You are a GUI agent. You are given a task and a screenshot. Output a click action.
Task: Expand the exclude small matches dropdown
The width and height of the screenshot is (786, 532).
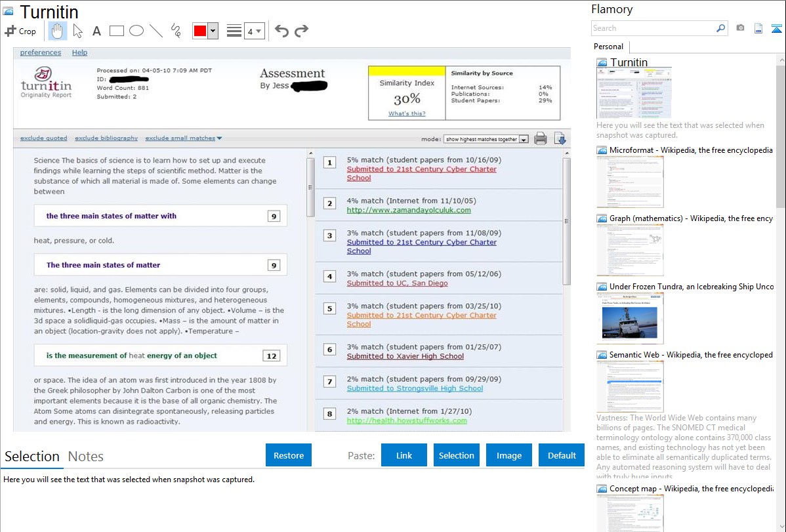184,138
